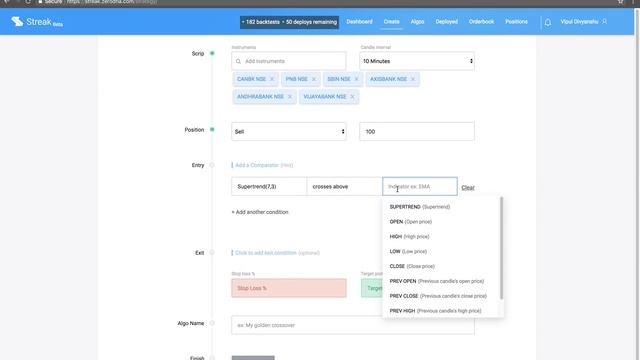Click the Target profit field
The image size is (640, 360).
pos(372,288)
